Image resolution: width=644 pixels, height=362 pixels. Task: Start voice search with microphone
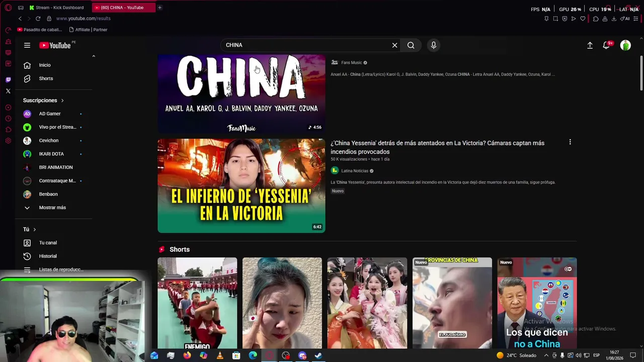point(434,45)
